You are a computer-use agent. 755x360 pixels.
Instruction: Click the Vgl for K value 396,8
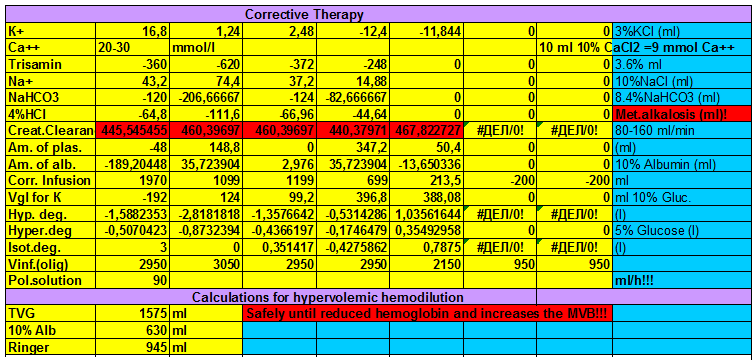pyautogui.click(x=353, y=197)
